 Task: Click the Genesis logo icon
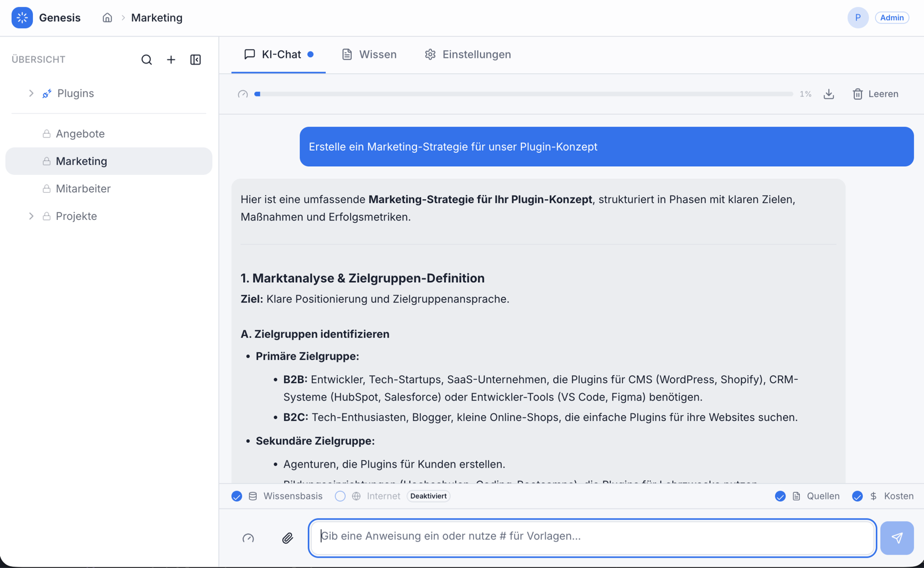(22, 18)
